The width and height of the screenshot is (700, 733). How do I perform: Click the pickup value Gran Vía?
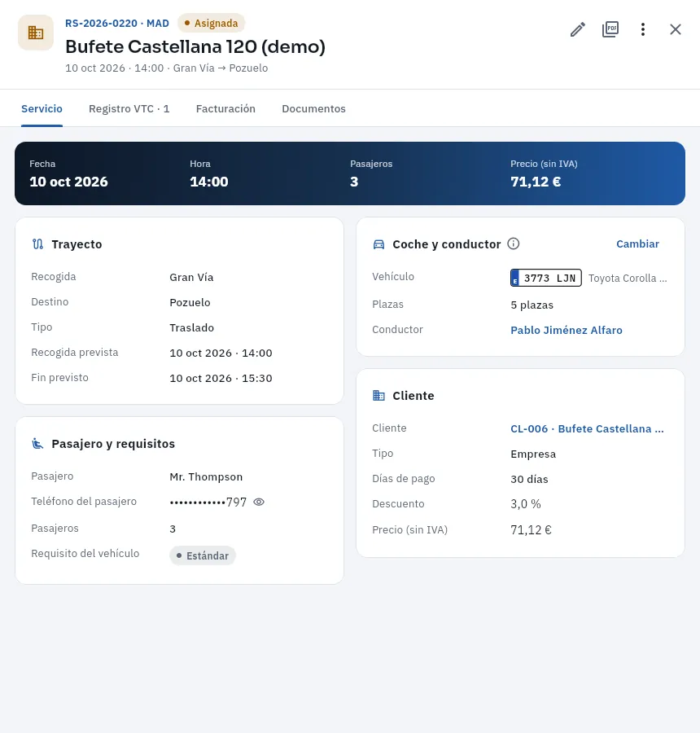coord(191,277)
